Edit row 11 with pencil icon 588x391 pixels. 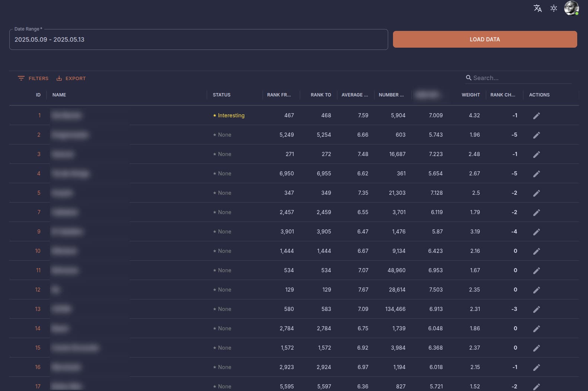[536, 271]
